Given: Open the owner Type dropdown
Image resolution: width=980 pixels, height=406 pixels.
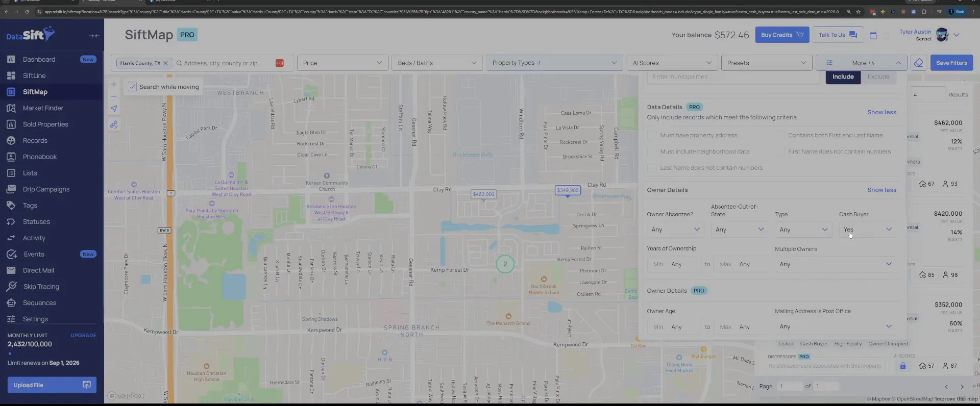Looking at the screenshot, I should (804, 230).
